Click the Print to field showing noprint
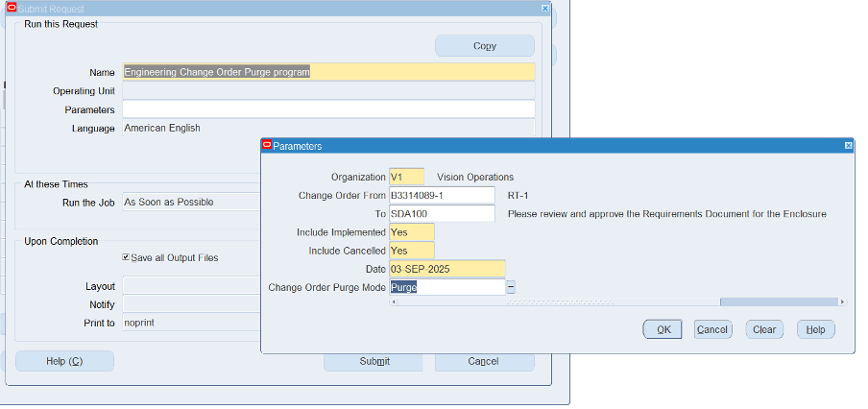 191,322
